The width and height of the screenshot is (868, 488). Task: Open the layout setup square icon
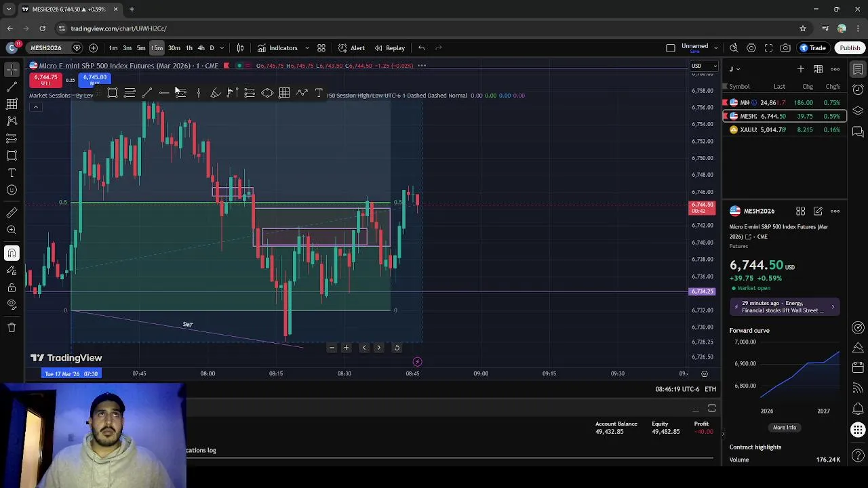point(671,48)
